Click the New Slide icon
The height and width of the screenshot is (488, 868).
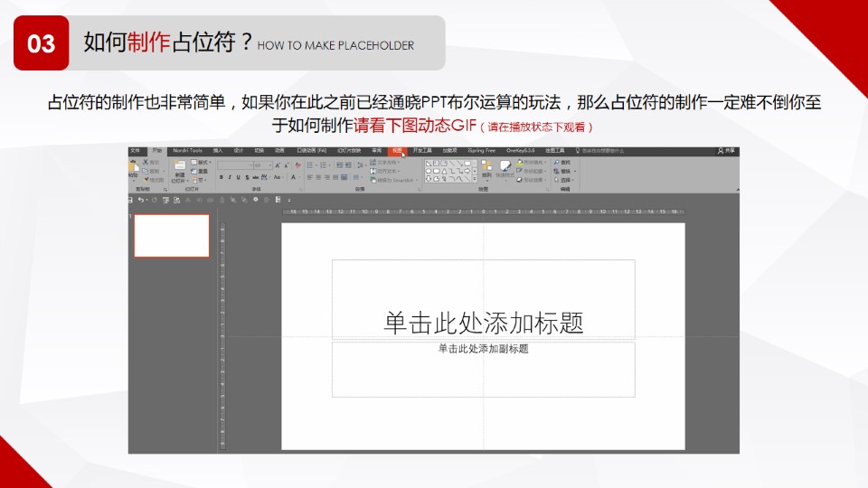click(179, 171)
